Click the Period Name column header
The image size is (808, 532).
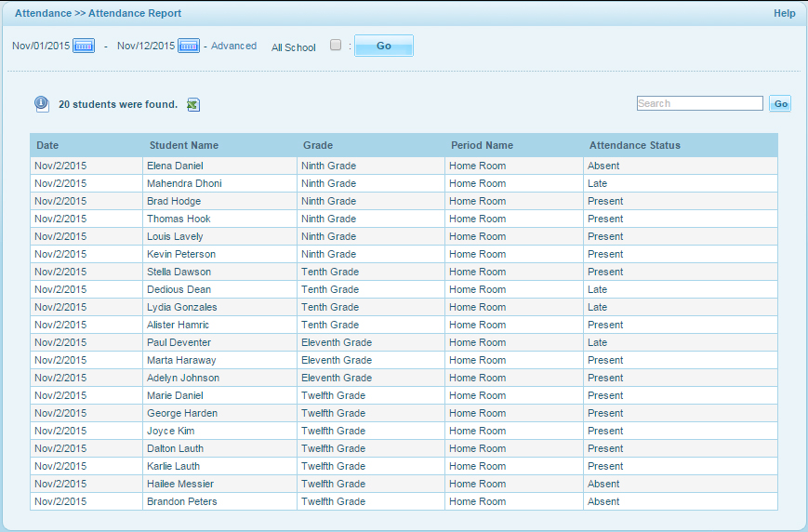[482, 145]
